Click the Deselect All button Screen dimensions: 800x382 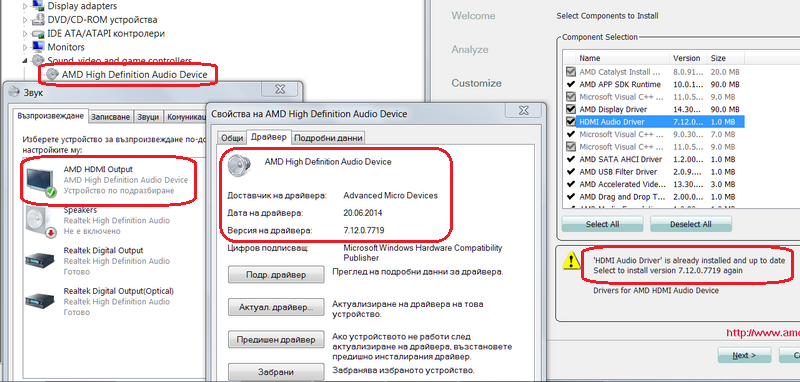point(691,224)
